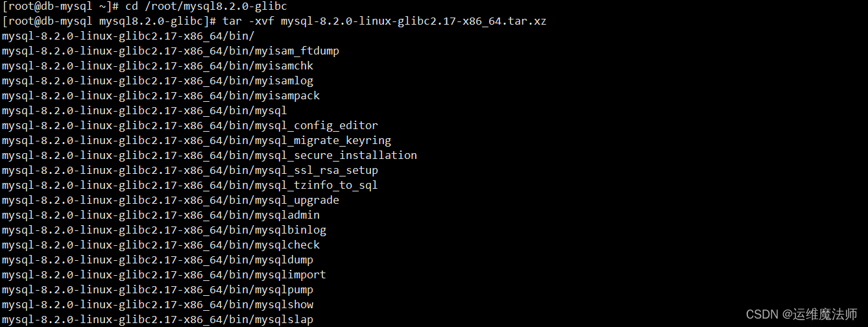
Task: Click the mysqlimport output line
Action: click(x=164, y=275)
